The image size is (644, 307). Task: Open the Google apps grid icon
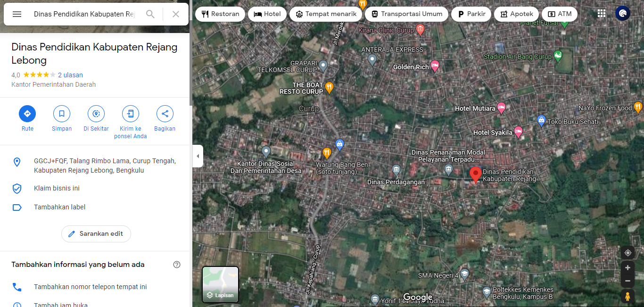click(x=602, y=13)
